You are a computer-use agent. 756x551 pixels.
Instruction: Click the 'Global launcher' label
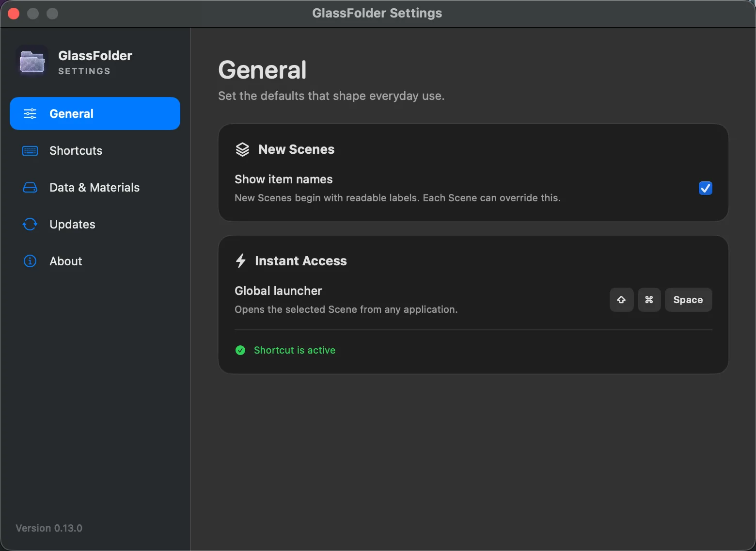[x=278, y=291]
